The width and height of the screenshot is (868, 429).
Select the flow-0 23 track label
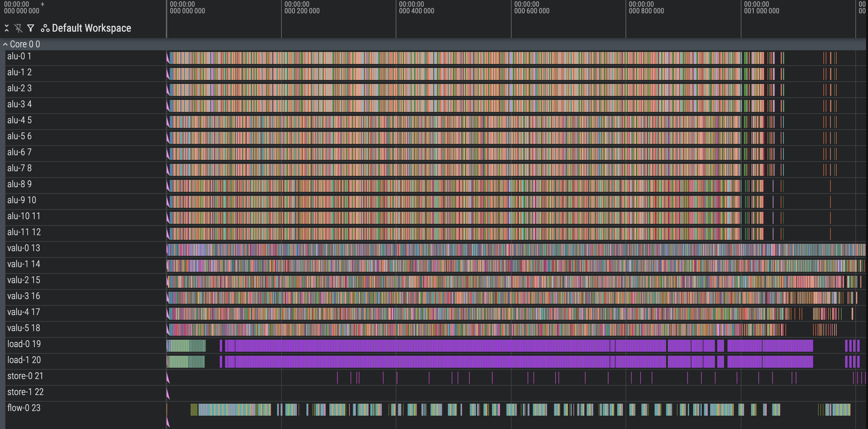[24, 408]
